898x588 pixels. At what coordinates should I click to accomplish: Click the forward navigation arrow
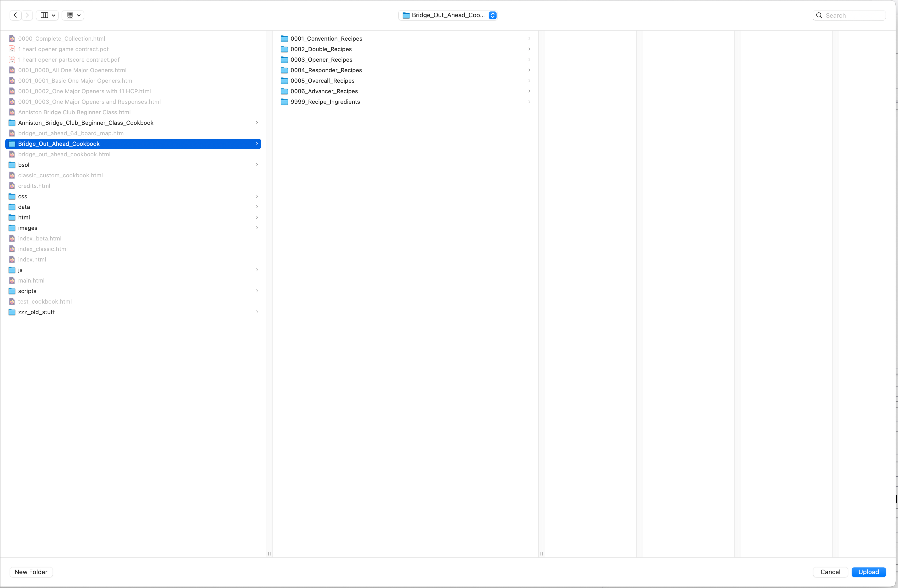(27, 15)
